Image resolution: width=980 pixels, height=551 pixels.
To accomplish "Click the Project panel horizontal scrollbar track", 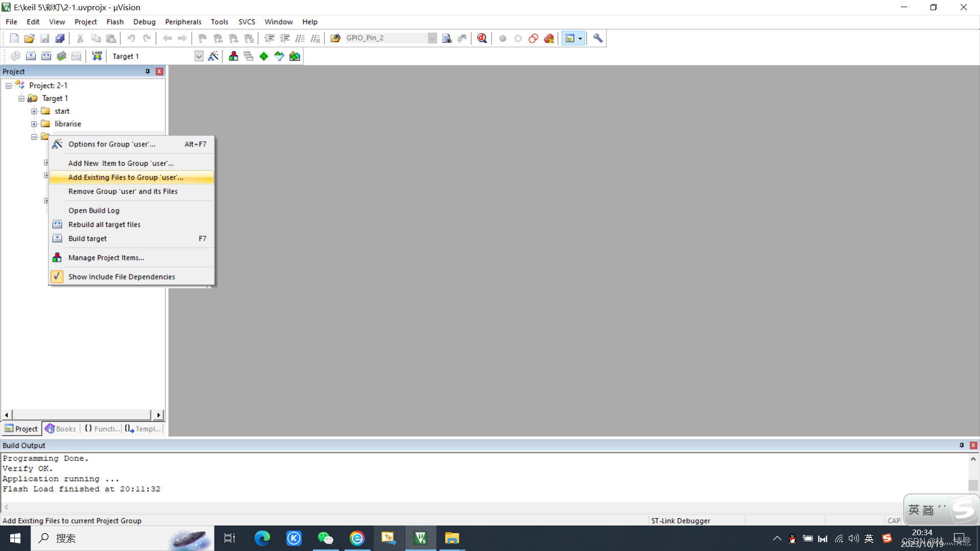I will [x=82, y=415].
